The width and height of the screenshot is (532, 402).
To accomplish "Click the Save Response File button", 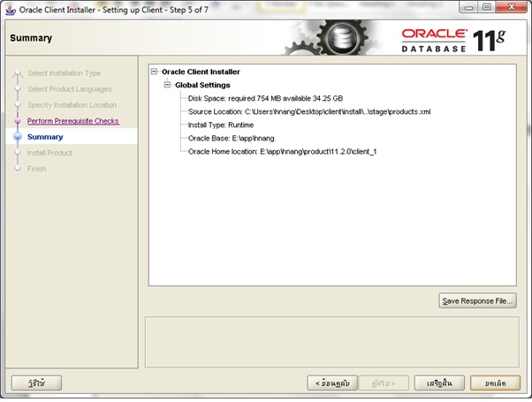I will coord(477,301).
